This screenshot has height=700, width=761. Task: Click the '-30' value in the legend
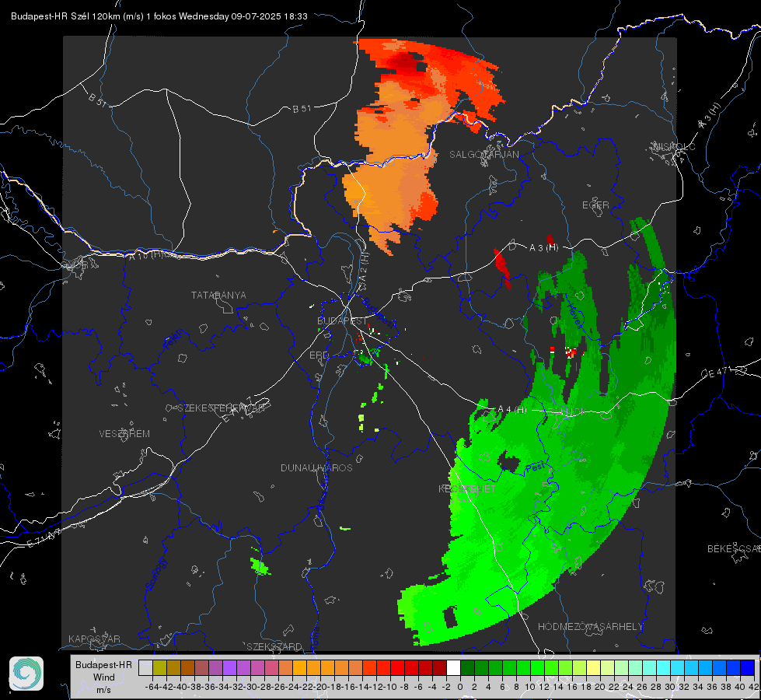[250, 687]
